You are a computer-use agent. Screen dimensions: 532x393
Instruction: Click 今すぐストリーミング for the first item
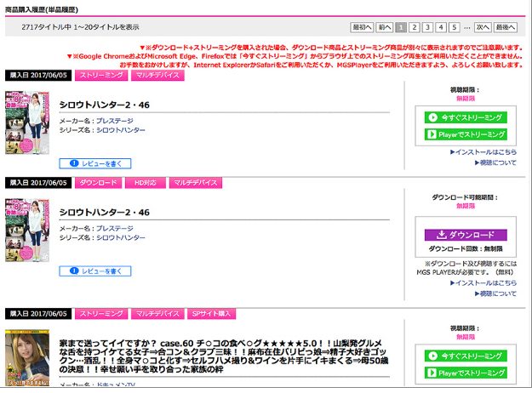(465, 117)
